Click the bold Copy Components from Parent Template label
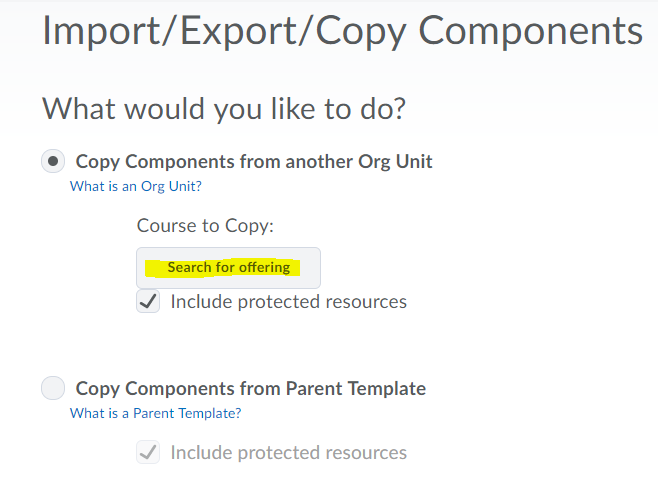Screen dimensions: 658x477 [x=251, y=388]
